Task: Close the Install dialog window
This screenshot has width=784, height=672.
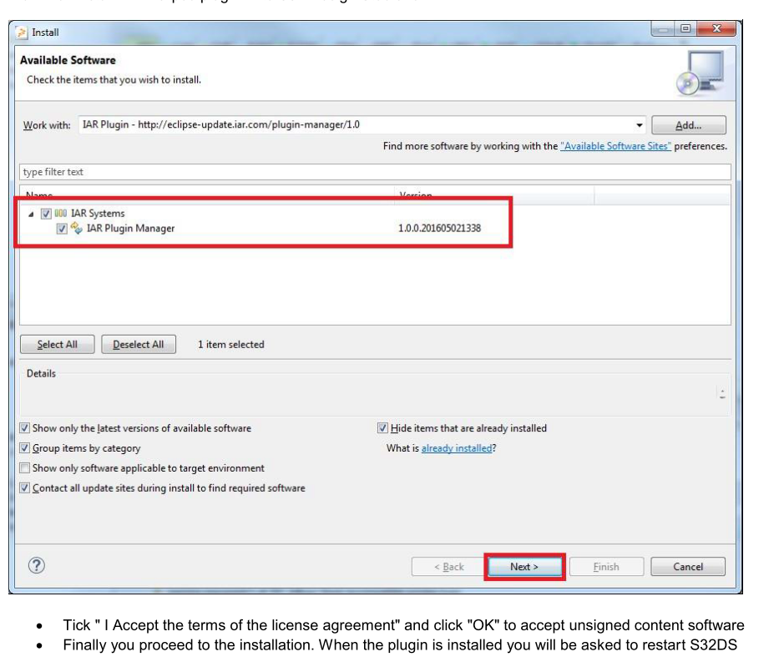Action: tap(716, 28)
